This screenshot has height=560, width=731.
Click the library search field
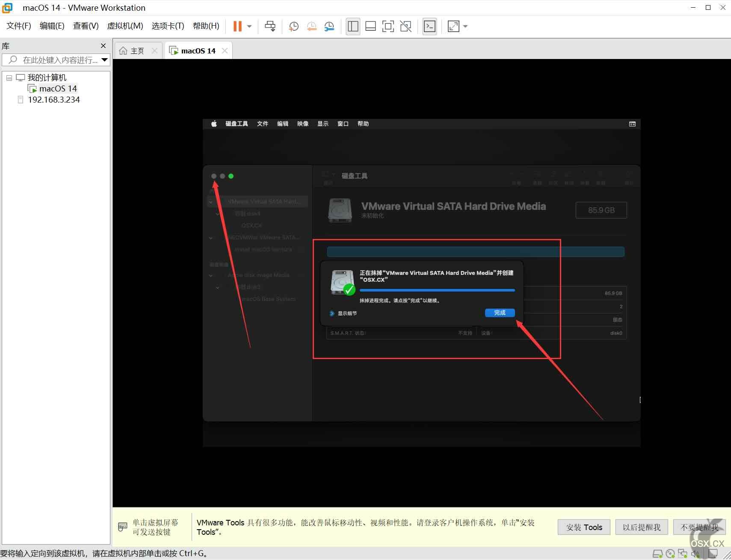(55, 60)
